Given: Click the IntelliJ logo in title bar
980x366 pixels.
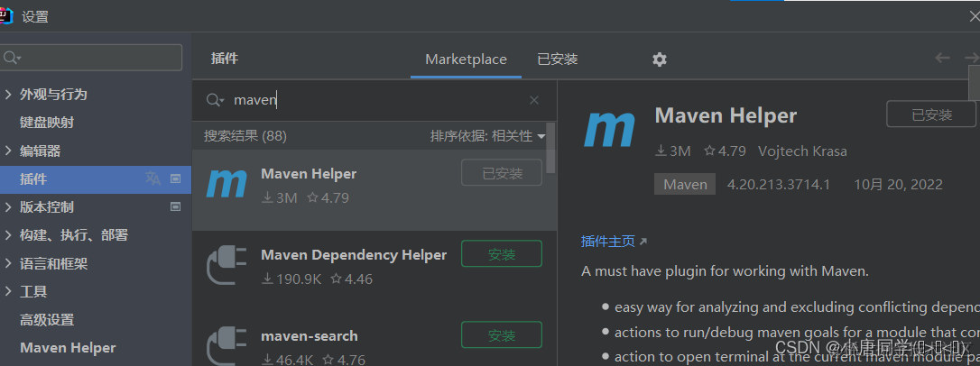Looking at the screenshot, I should pos(5,16).
